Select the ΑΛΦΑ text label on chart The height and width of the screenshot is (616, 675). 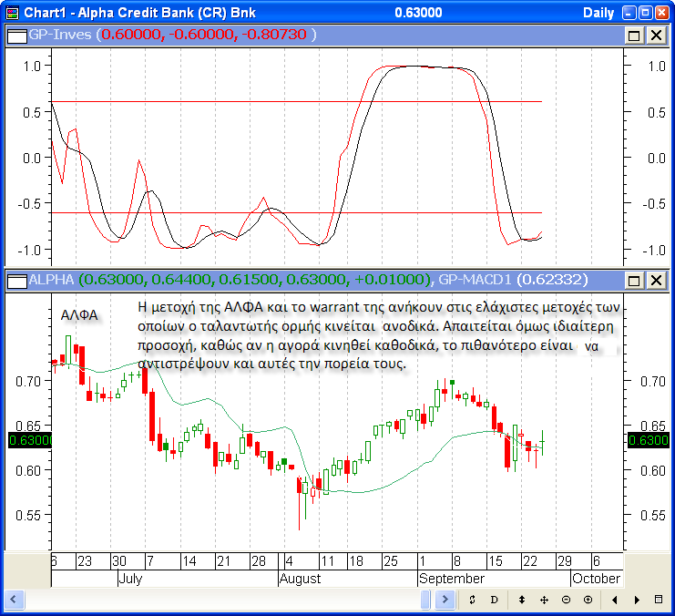tap(79, 315)
